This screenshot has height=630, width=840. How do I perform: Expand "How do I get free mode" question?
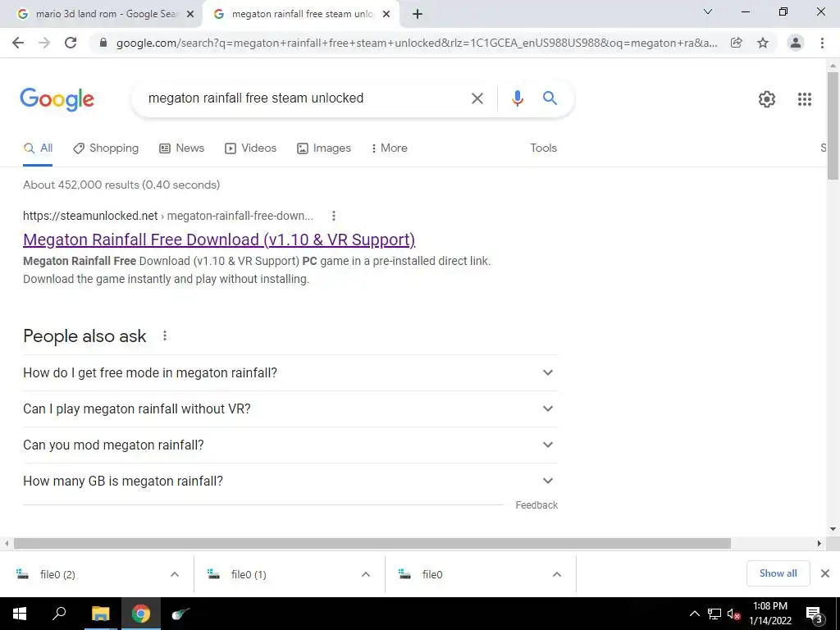[290, 373]
